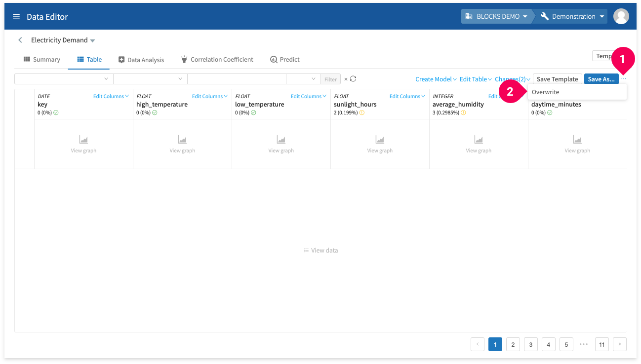Screen dimensions: 641x364
Task: Go to page 2
Action: pos(513,344)
